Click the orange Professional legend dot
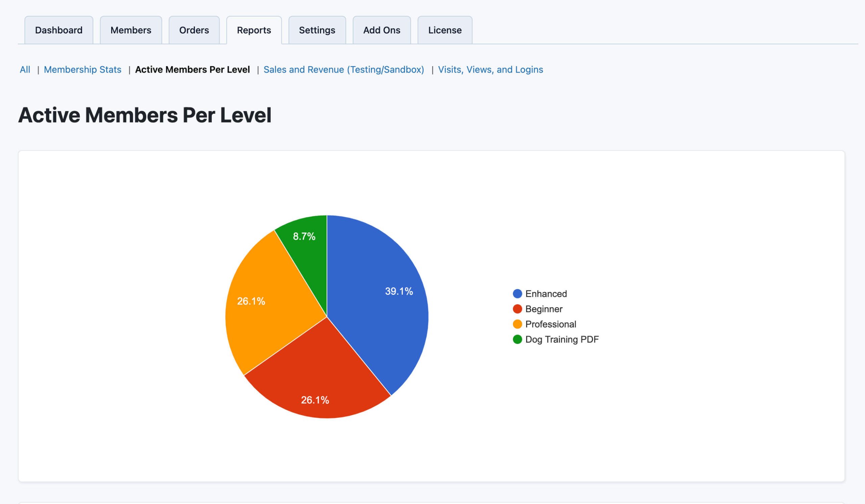 pos(517,324)
